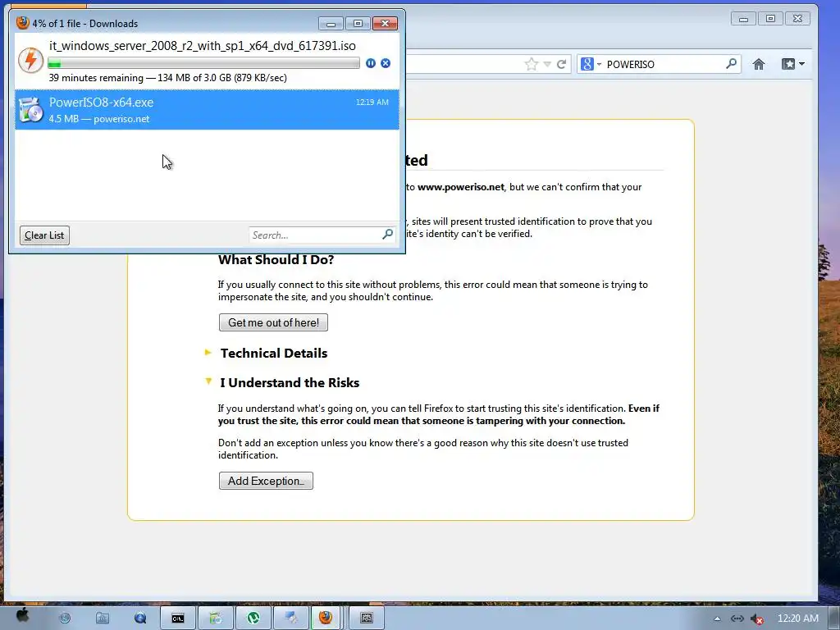Reload the current page
The height and width of the screenshot is (630, 840).
click(561, 64)
